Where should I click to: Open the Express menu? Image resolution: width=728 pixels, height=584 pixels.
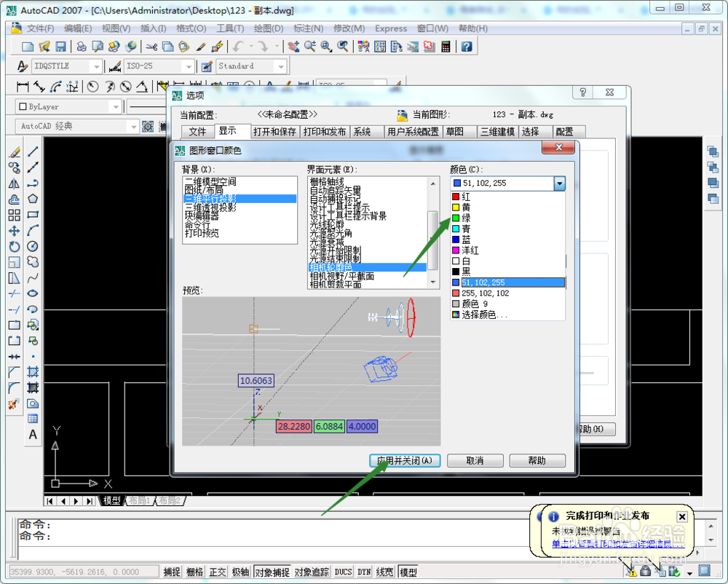[x=391, y=28]
